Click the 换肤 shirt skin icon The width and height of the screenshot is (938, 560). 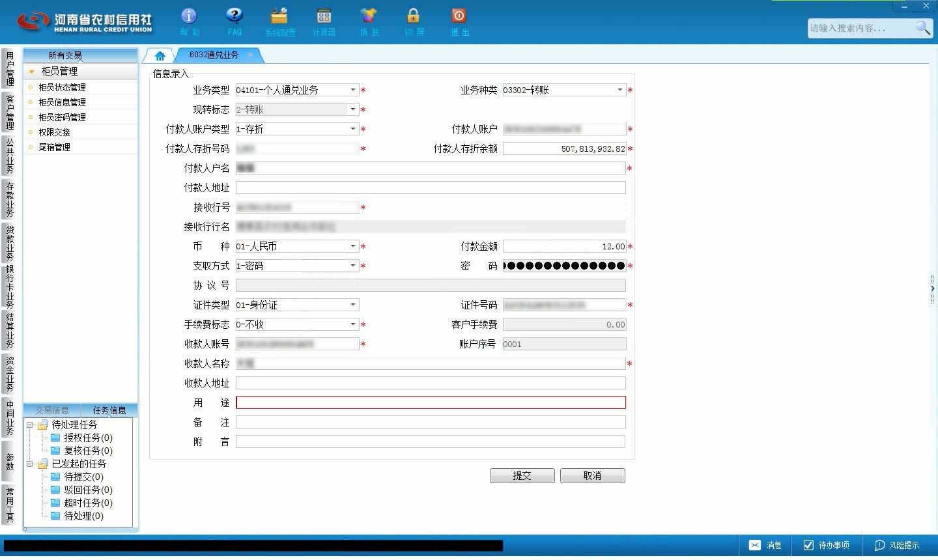tap(369, 16)
